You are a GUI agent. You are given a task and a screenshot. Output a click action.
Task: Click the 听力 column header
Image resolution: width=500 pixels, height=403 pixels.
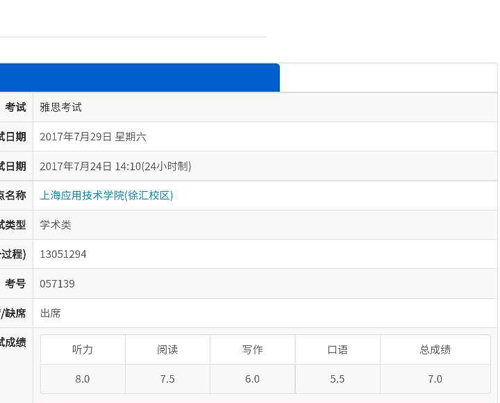[83, 350]
